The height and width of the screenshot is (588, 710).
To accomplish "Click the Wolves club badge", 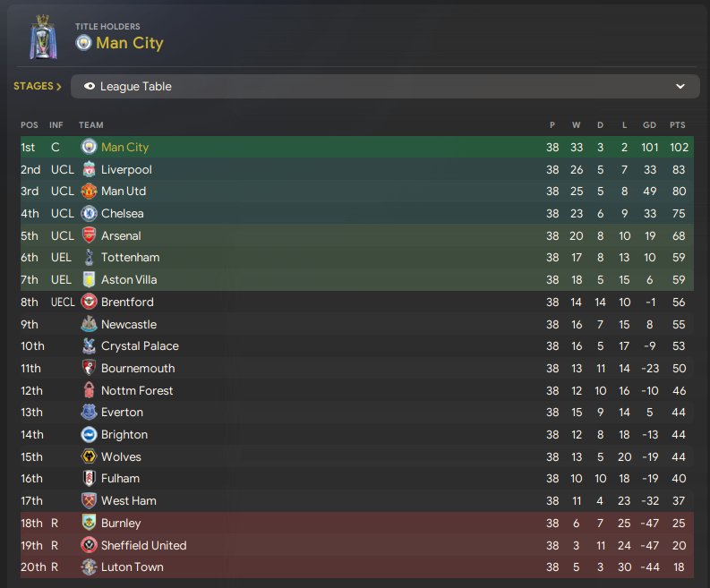I will pyautogui.click(x=89, y=456).
